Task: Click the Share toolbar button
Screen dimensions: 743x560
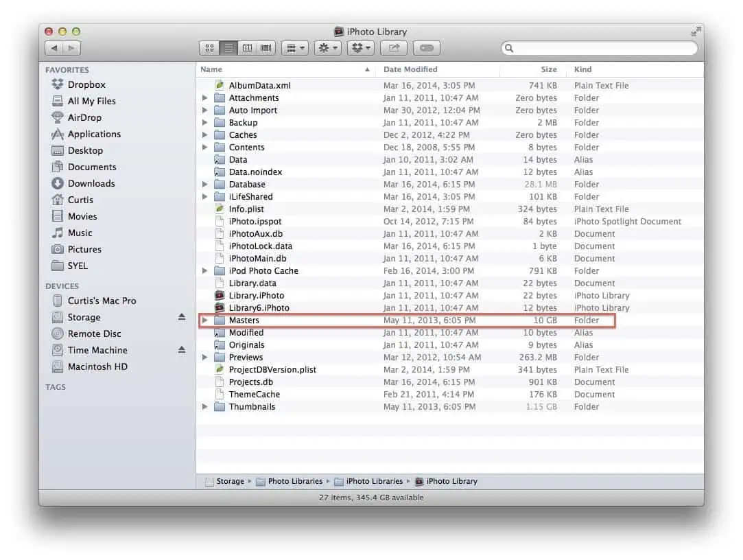Action: click(394, 48)
